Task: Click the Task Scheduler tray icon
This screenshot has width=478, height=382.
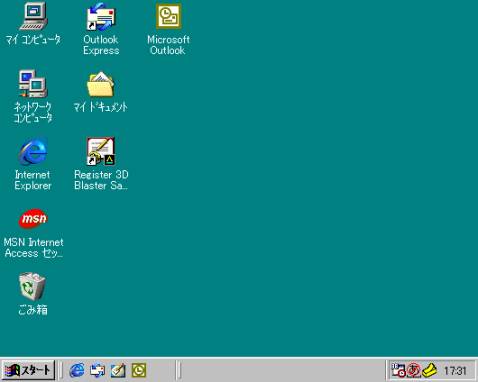Action: [x=398, y=370]
